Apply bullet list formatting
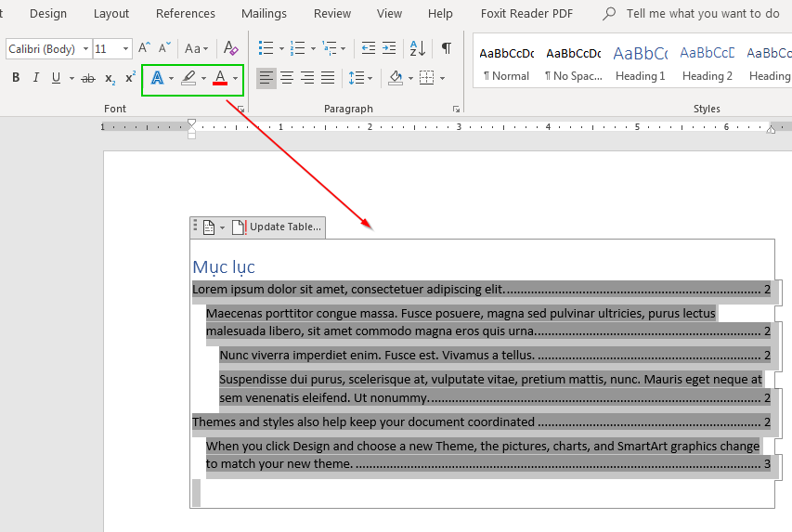The image size is (792, 532). point(266,48)
